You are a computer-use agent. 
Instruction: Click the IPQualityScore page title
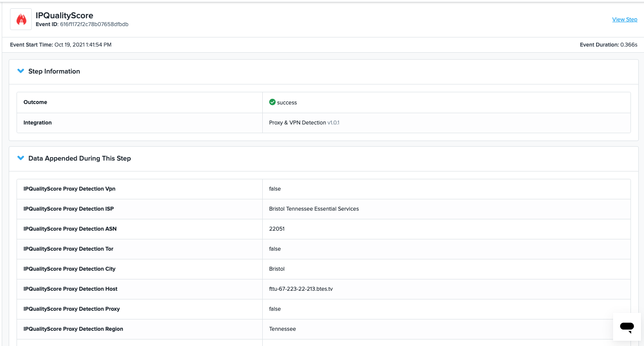(x=64, y=16)
